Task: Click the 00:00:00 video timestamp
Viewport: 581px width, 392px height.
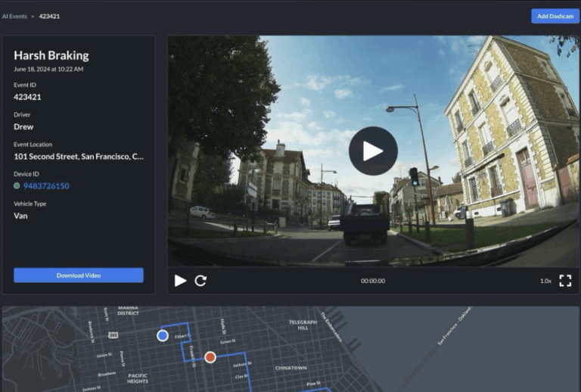Action: coord(372,281)
